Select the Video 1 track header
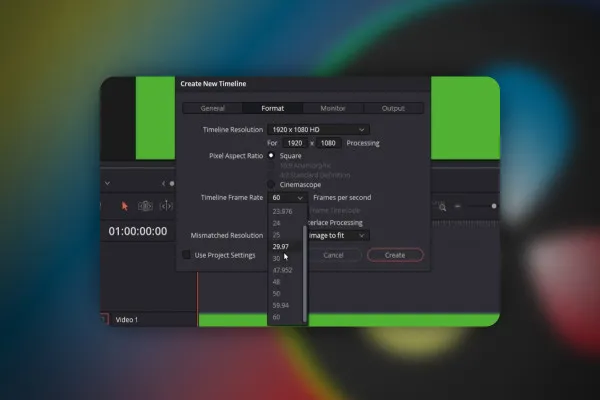This screenshot has height=400, width=600. [149, 320]
